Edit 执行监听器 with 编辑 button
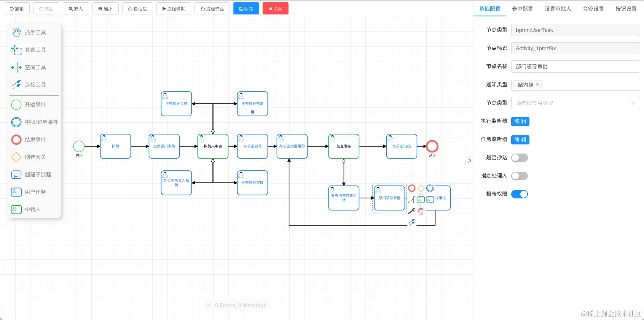 click(520, 121)
